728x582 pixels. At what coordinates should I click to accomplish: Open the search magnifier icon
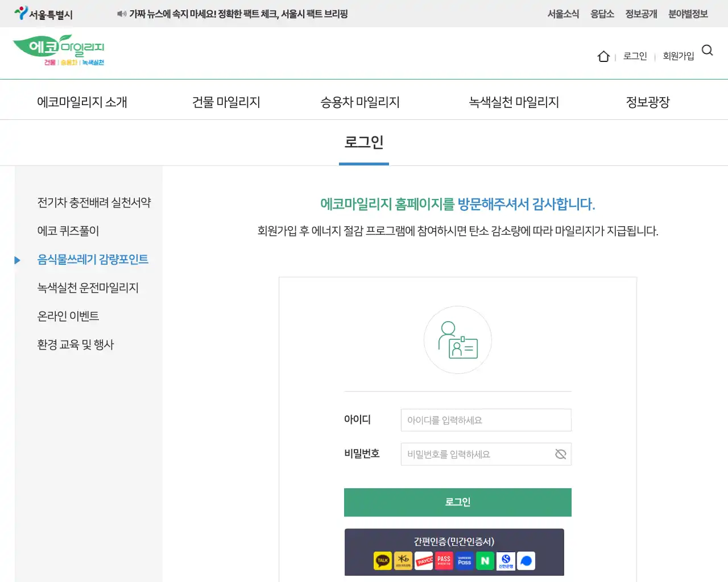(708, 50)
